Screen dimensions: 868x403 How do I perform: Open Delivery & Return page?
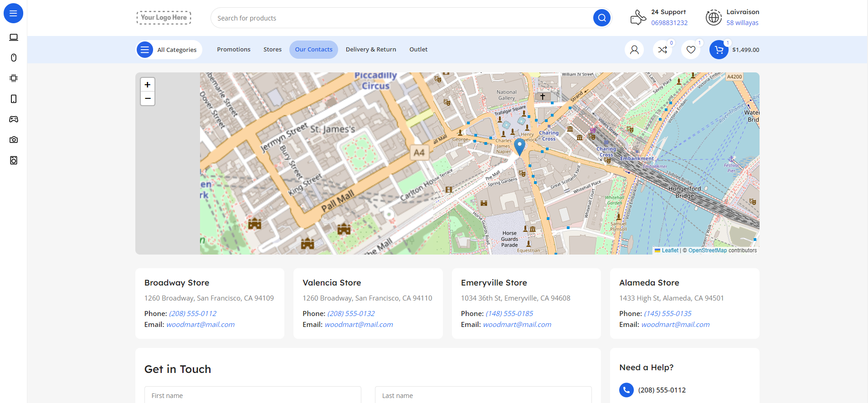tap(370, 50)
